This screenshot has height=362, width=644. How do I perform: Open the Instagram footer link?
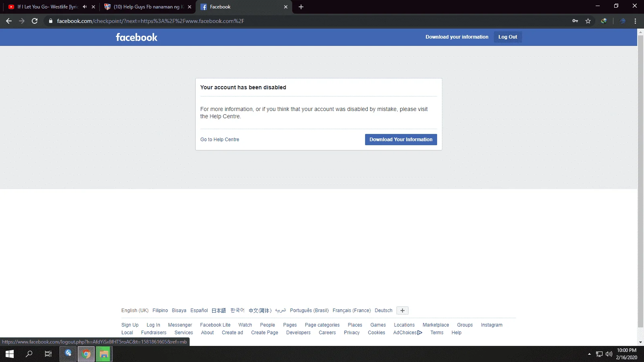click(x=491, y=325)
